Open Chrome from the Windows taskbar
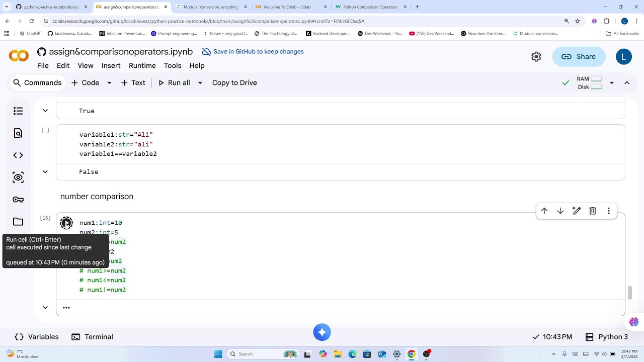 click(412, 354)
